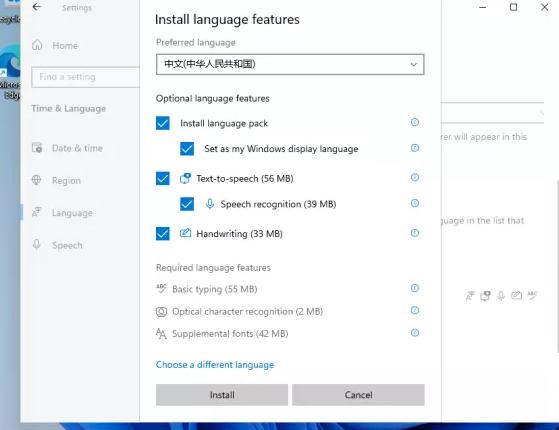Click Optical character recognition (2 MB) text

tap(247, 312)
